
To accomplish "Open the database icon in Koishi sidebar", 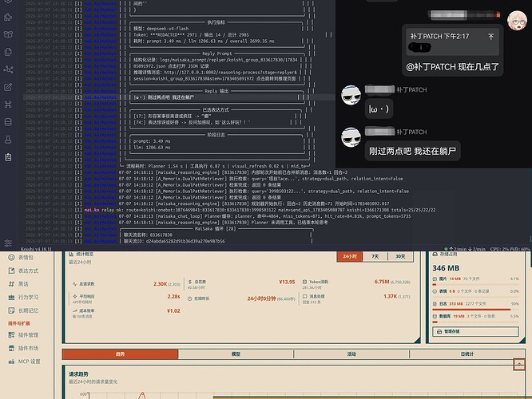I will 8,122.
